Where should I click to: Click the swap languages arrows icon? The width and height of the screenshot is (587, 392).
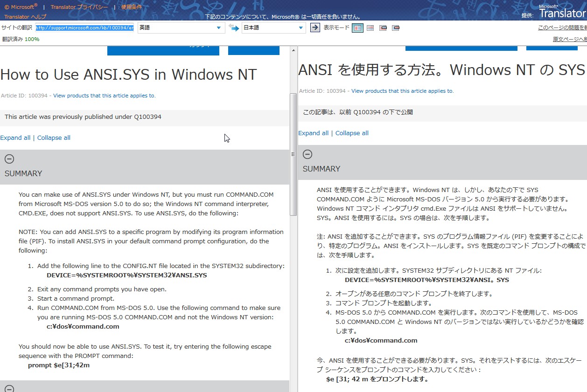(234, 28)
